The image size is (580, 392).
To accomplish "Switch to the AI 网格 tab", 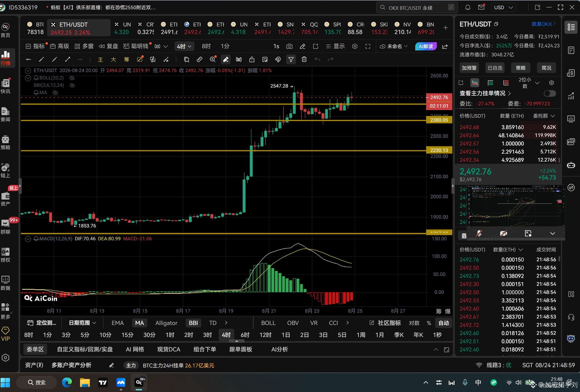I will [135, 349].
